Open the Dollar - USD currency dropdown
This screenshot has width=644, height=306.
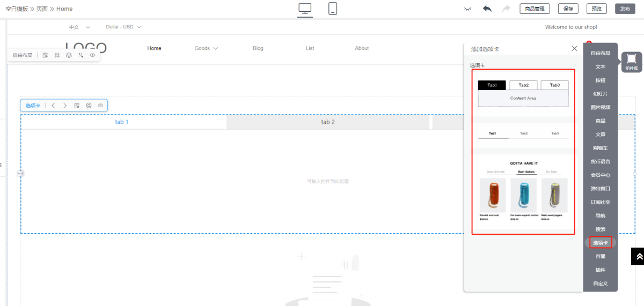point(123,27)
